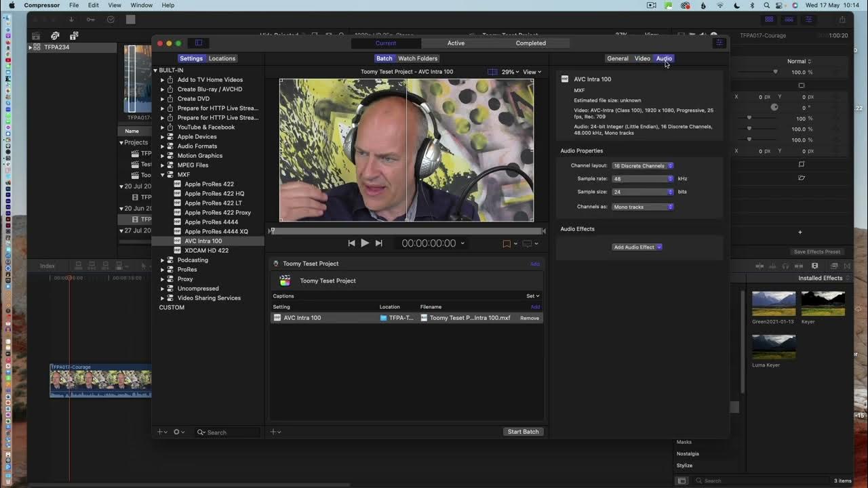This screenshot has width=868, height=488.
Task: Open the View dropdown above preview
Action: pyautogui.click(x=532, y=72)
